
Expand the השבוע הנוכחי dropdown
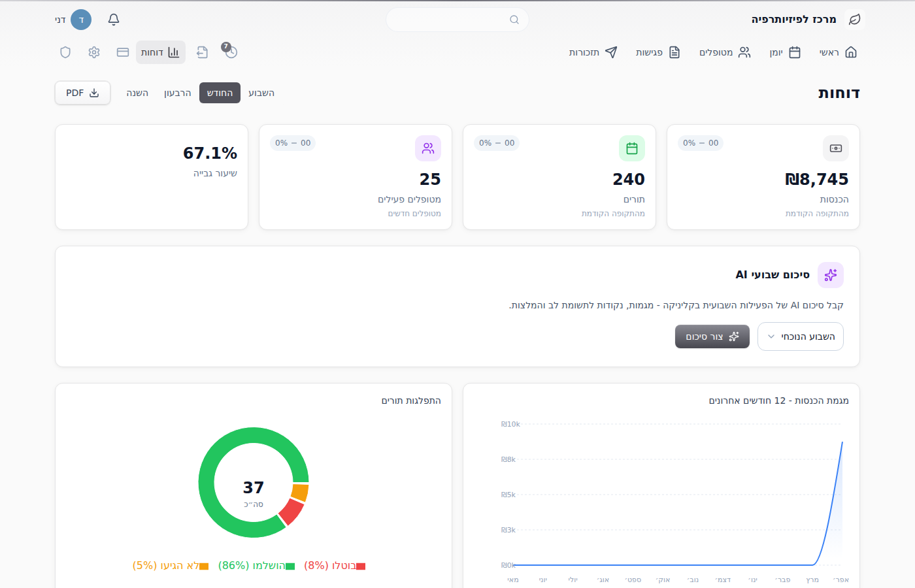[x=801, y=336]
